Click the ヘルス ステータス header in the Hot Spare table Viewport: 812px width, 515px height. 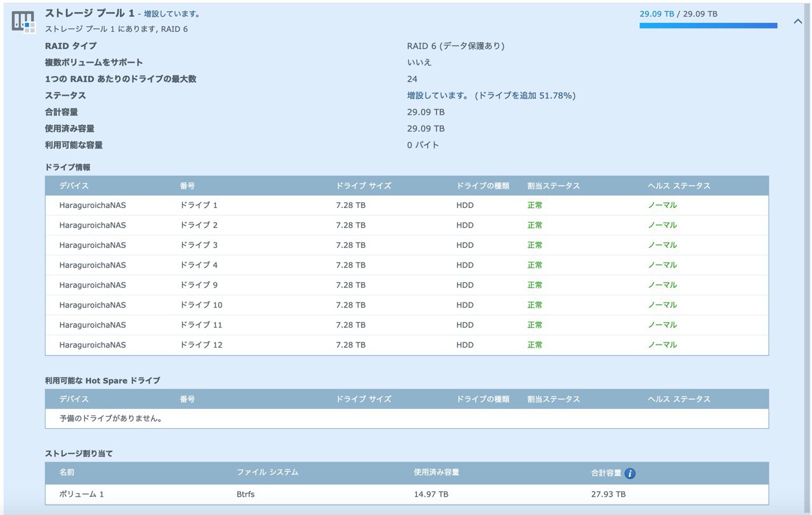click(679, 399)
